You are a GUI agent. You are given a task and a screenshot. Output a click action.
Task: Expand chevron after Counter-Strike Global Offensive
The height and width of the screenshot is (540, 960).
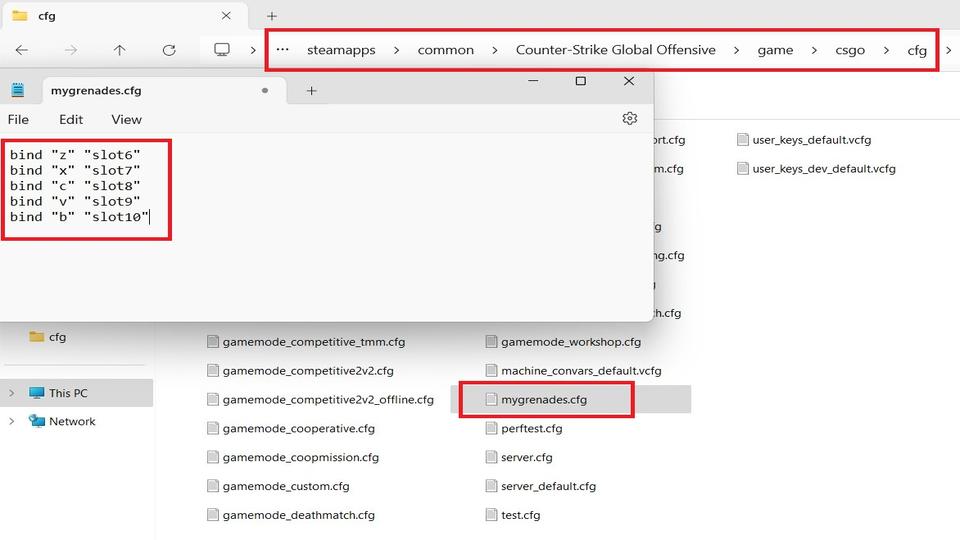pyautogui.click(x=736, y=50)
